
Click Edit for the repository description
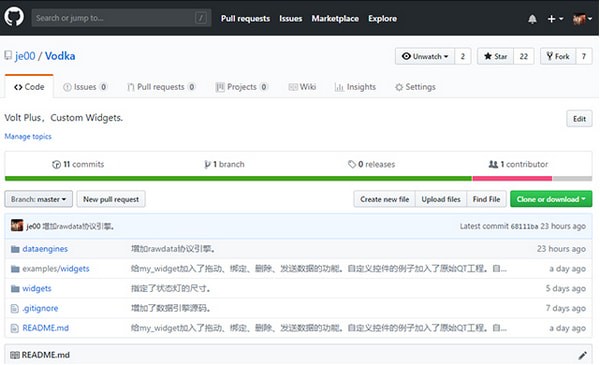(x=579, y=119)
